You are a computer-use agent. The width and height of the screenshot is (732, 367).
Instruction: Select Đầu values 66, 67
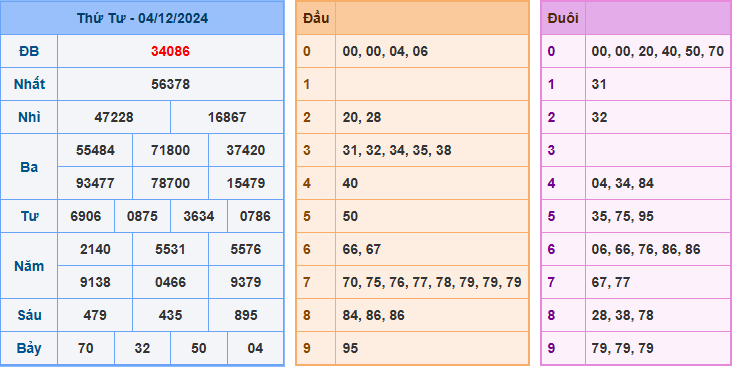tap(362, 249)
